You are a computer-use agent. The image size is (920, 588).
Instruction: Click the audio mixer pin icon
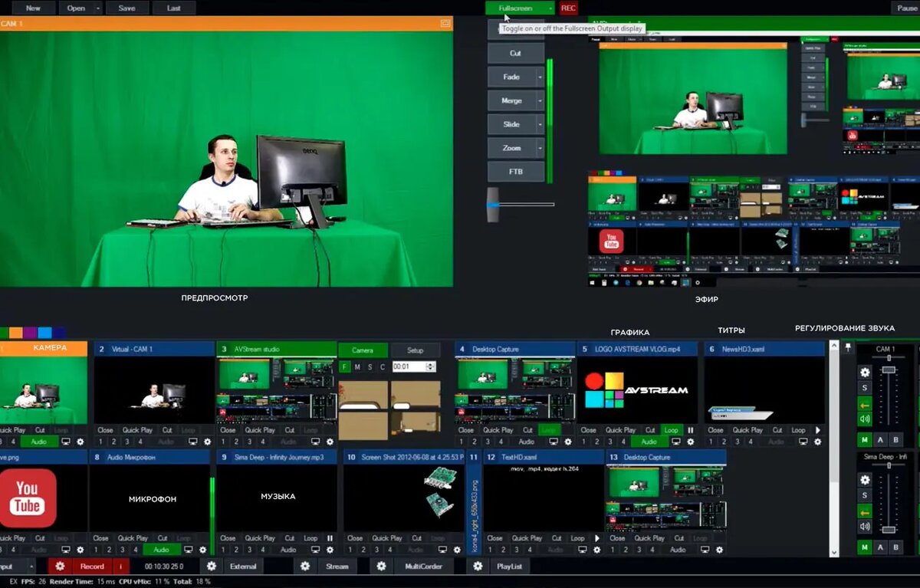[x=848, y=348]
